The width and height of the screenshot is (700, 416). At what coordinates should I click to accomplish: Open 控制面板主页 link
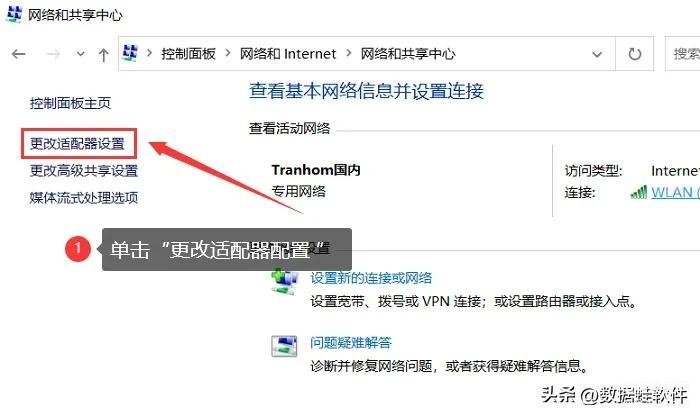point(70,103)
